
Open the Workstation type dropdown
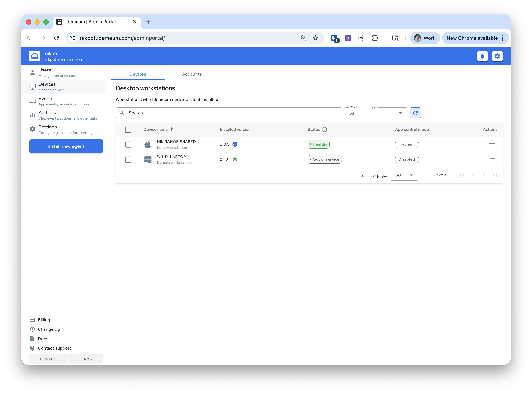(x=376, y=113)
